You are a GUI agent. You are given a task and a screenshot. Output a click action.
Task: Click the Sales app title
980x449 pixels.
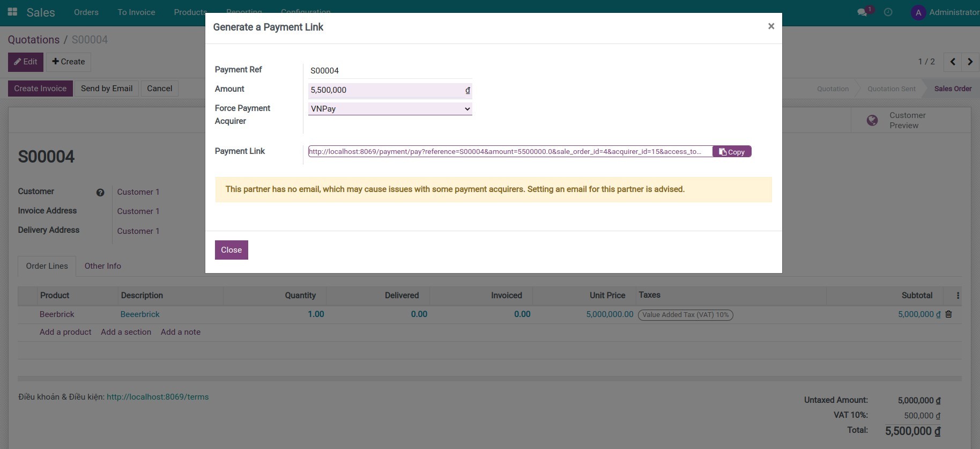pos(41,12)
